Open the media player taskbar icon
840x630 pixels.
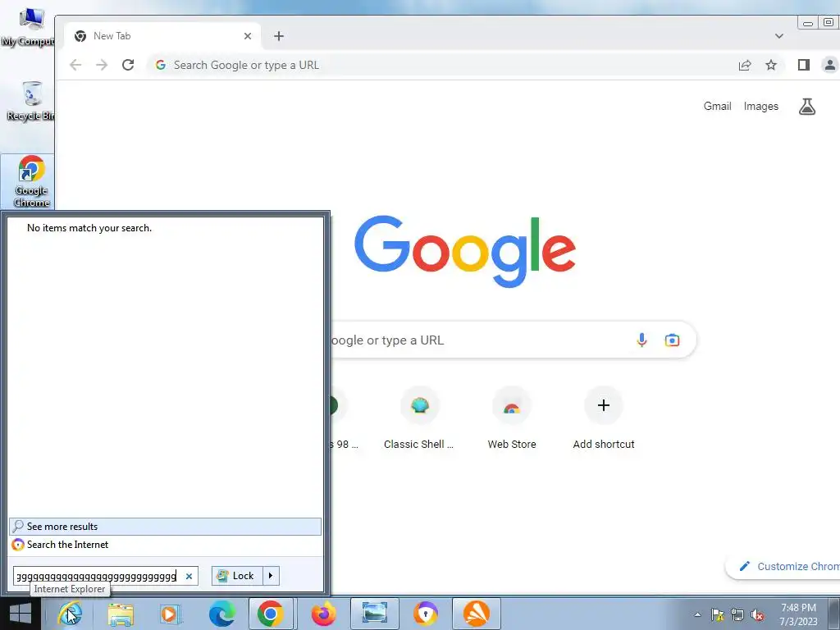(x=169, y=614)
